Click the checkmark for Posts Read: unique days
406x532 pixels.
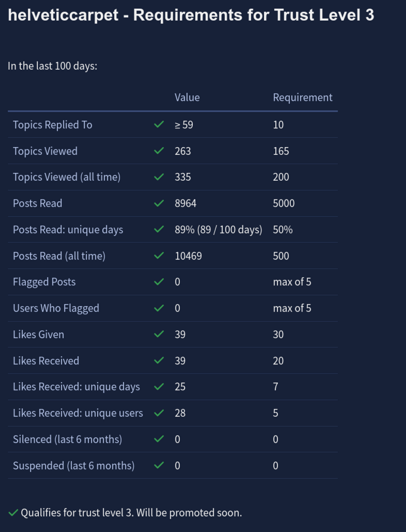pyautogui.click(x=159, y=229)
